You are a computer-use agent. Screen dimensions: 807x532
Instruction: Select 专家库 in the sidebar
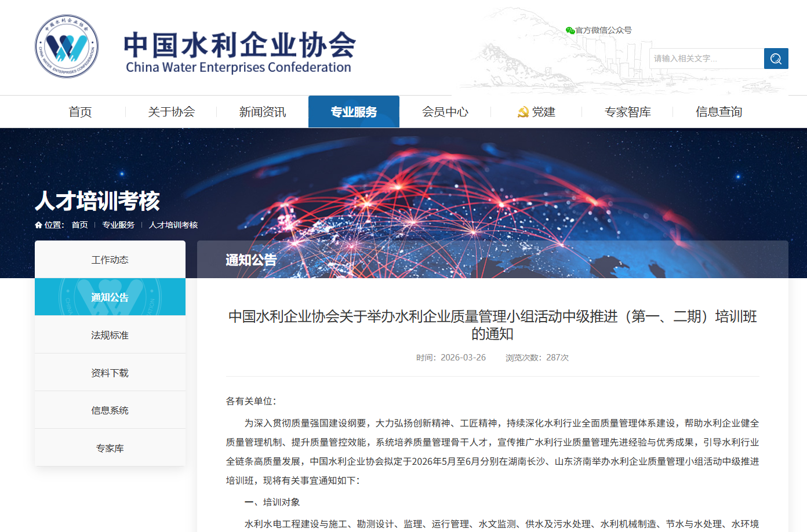(110, 447)
